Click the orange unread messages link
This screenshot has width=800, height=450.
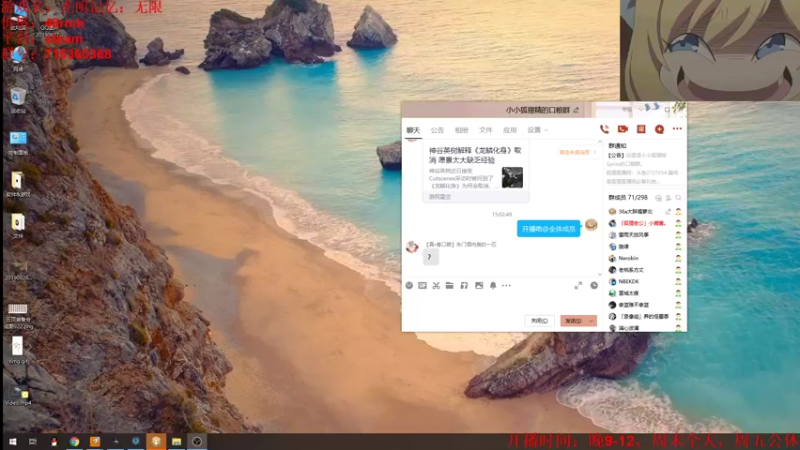(577, 153)
